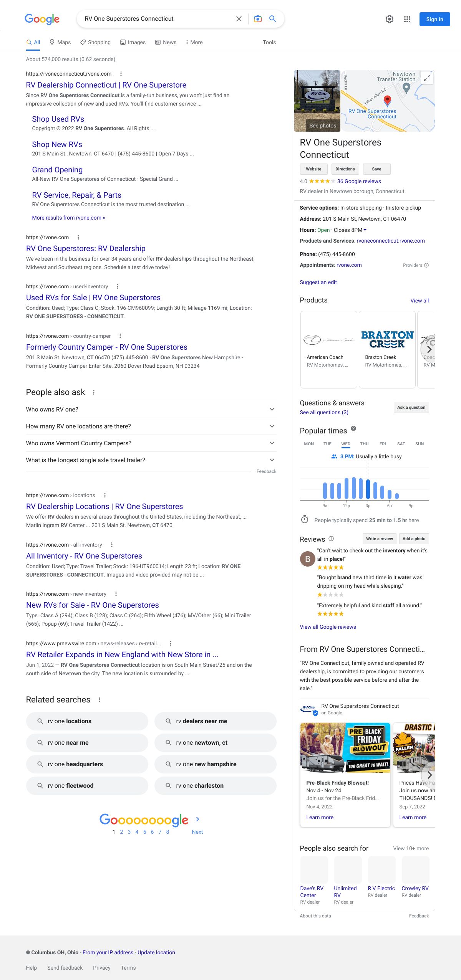The height and width of the screenshot is (980, 461).
Task: Click the See photos storefront thumbnail
Action: coord(317,101)
